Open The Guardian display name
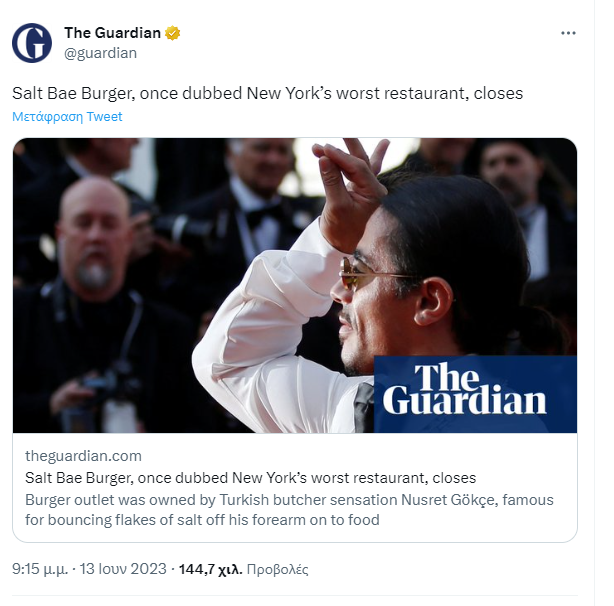The width and height of the screenshot is (614, 606). pos(112,33)
